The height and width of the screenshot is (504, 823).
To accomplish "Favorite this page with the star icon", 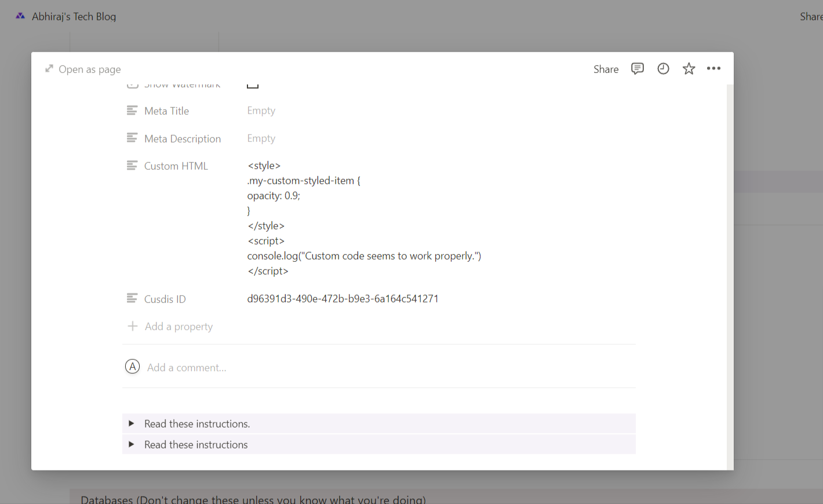I will coord(689,69).
